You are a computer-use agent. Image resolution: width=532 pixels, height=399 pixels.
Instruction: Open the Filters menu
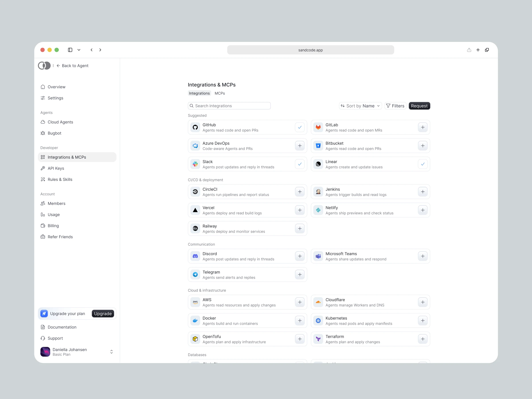[x=395, y=106]
